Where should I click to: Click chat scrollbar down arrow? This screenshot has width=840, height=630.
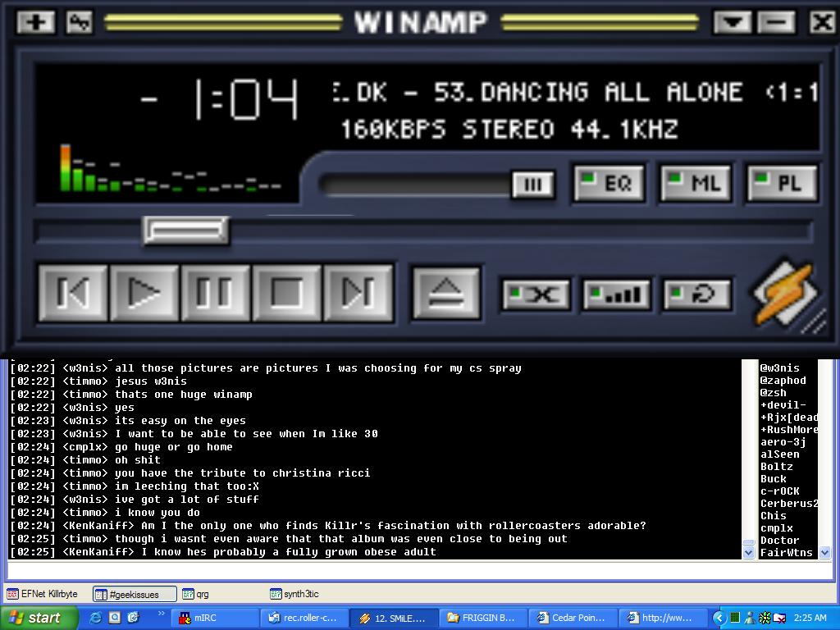point(748,553)
